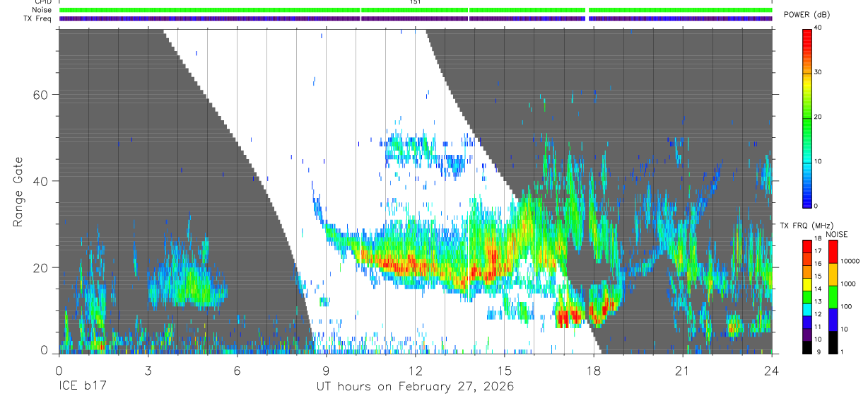This screenshot has width=868, height=401.
Task: Select orange swatch of NOISE legend
Action: point(833,274)
